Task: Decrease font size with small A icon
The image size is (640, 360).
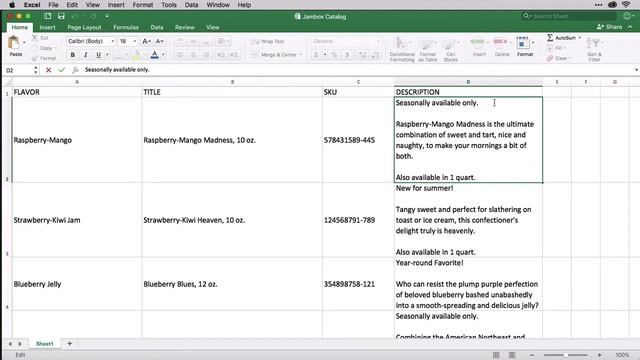Action: (x=160, y=41)
